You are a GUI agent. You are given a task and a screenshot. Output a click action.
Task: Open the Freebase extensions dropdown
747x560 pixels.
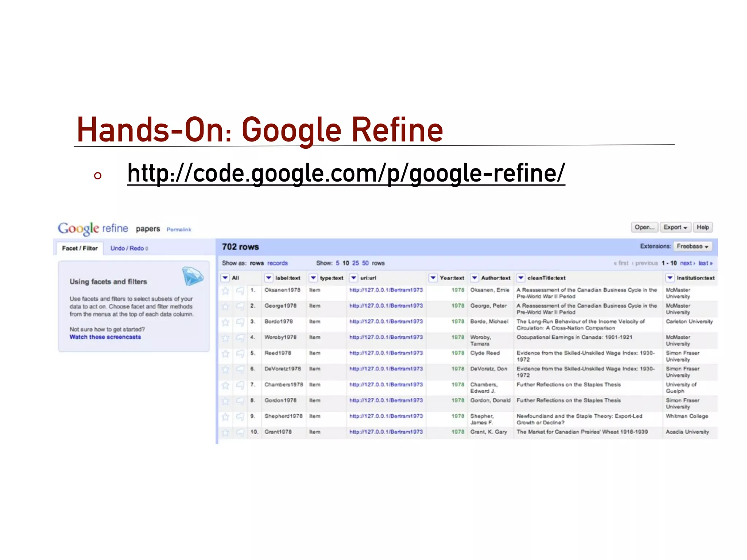pyautogui.click(x=693, y=246)
